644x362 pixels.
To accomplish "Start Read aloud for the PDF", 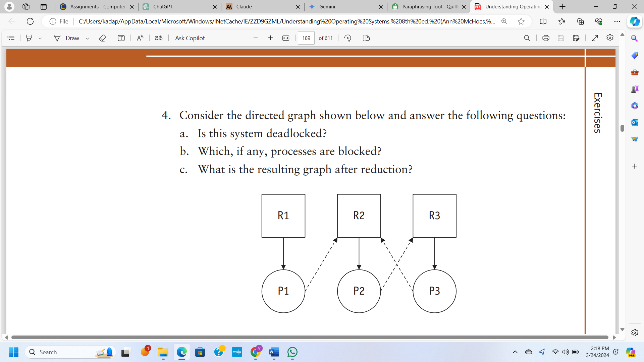I will pyautogui.click(x=140, y=38).
